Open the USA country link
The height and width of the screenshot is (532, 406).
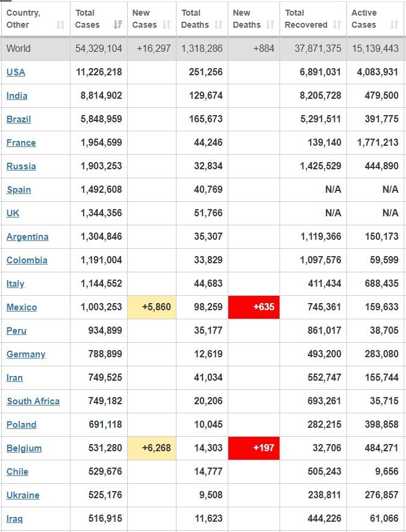coord(16,72)
